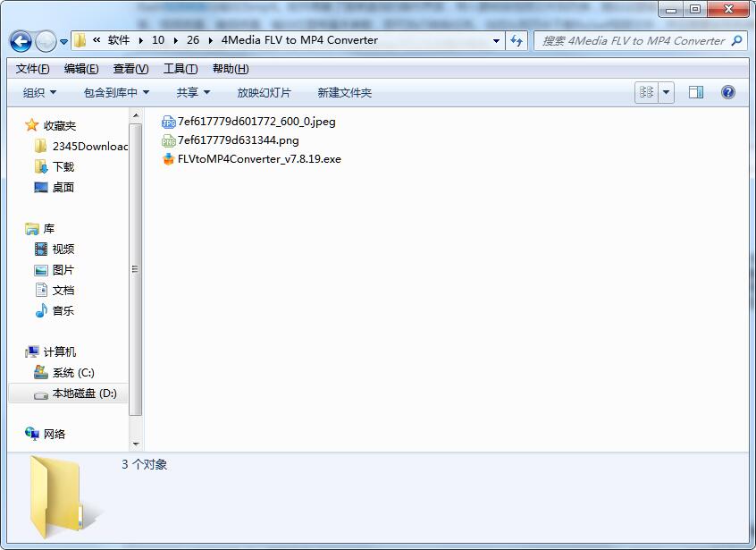756x550 pixels.
Task: Click the 26 segment in the address path
Action: point(193,40)
